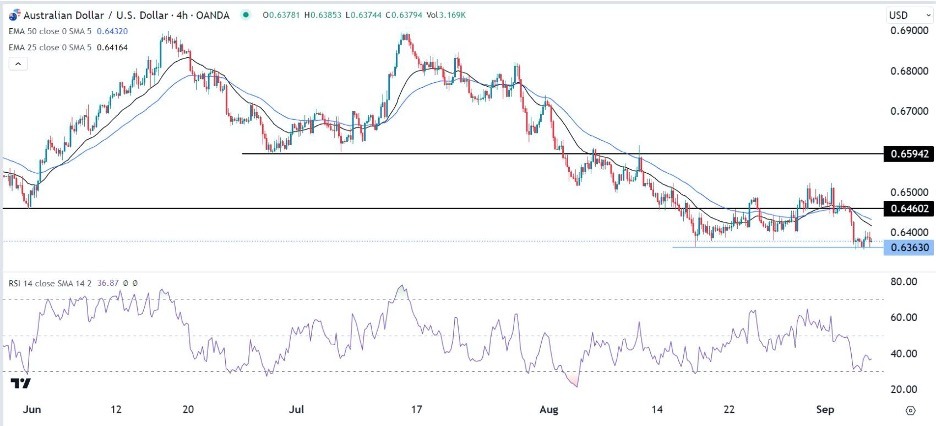
Task: Collapse the indicator legend with chevron button
Action: point(16,64)
